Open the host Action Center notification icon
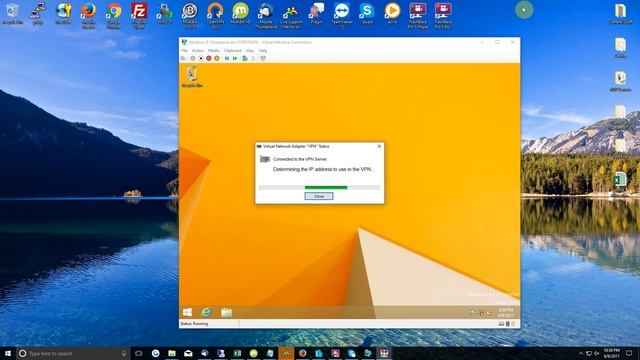The image size is (640, 360). [x=629, y=353]
